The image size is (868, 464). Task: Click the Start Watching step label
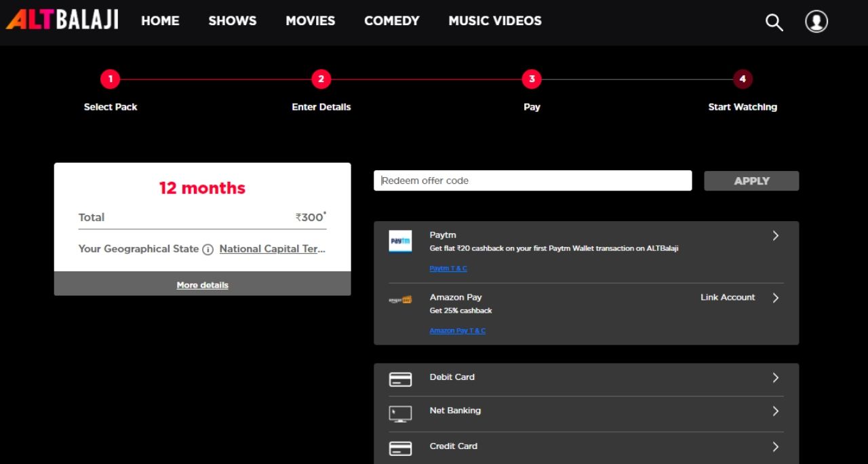[743, 107]
